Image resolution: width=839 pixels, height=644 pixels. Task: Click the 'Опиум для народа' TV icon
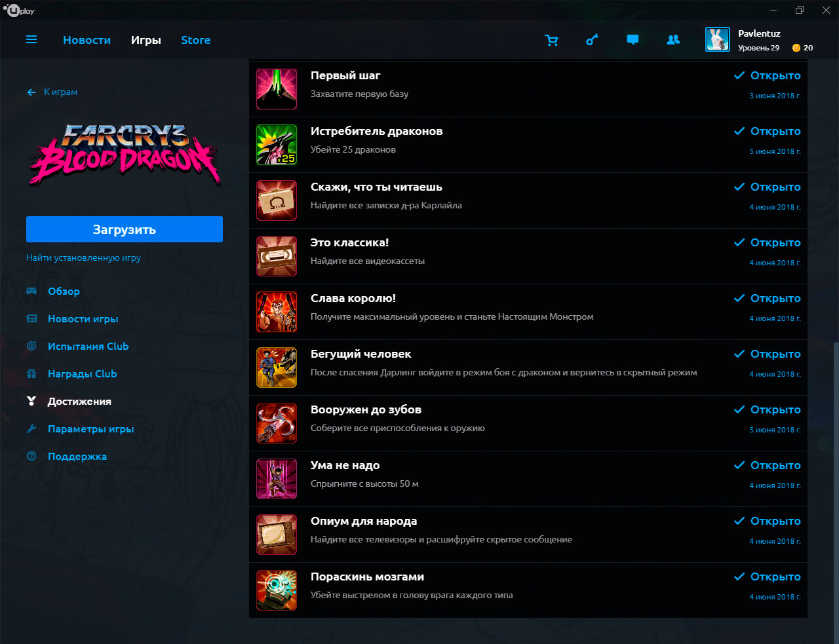(x=277, y=535)
